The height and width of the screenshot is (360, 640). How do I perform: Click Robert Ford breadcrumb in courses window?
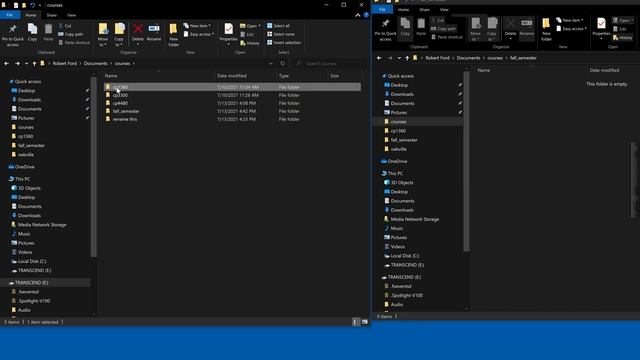click(x=65, y=64)
